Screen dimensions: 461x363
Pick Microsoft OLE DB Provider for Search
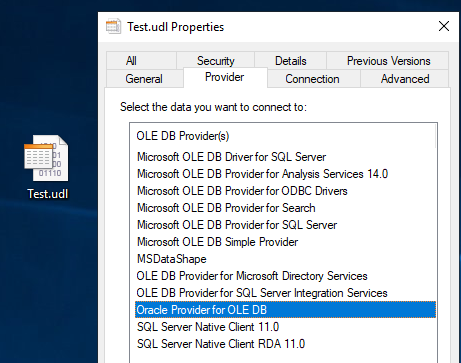(226, 208)
